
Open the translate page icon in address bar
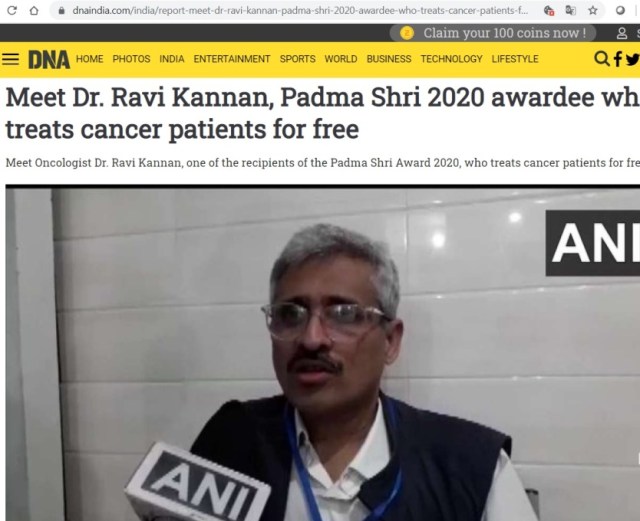click(571, 11)
